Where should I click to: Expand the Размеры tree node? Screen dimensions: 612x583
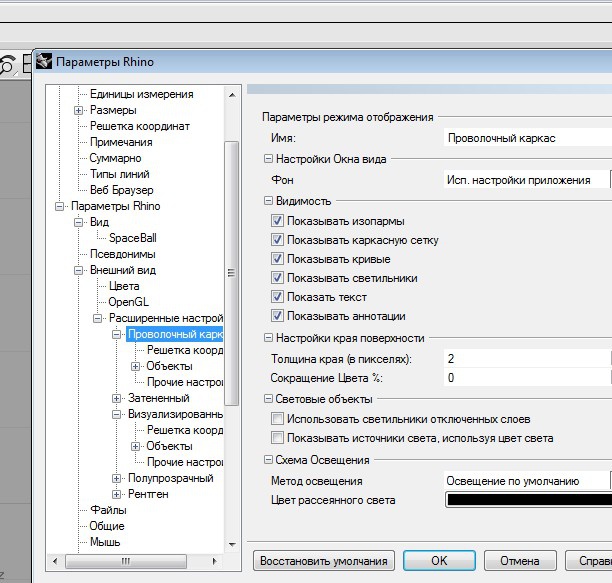point(78,110)
